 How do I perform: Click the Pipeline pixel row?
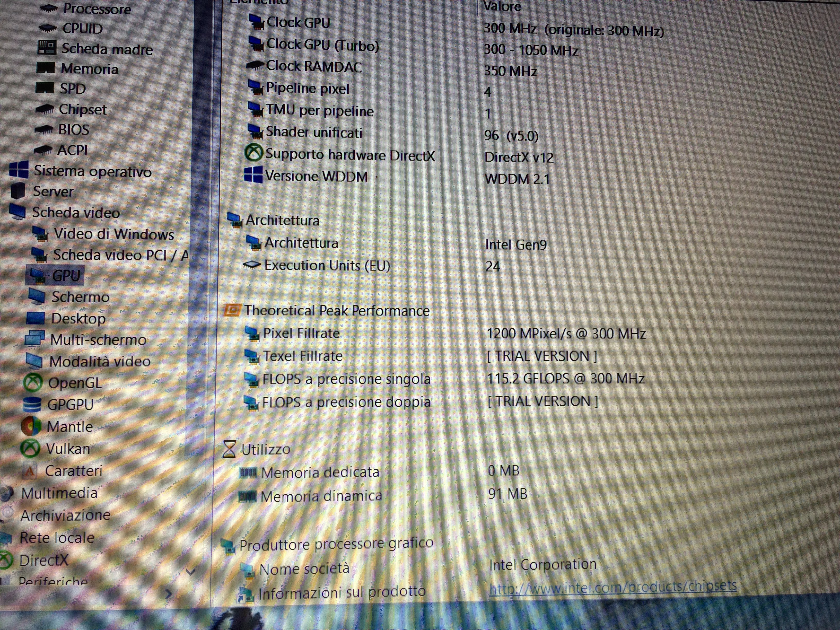click(370, 90)
